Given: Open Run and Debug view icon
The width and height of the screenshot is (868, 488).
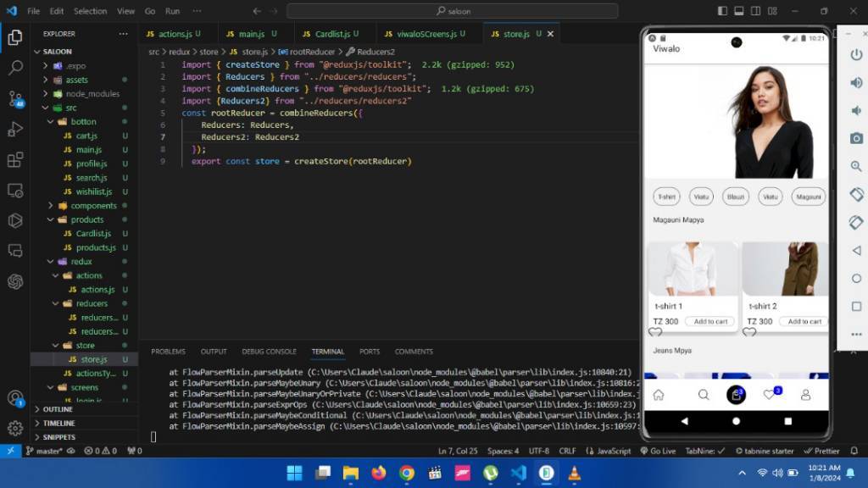Looking at the screenshot, I should (x=15, y=130).
